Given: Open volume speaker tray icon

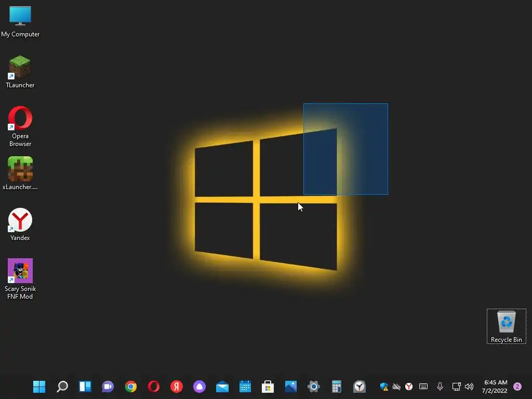Looking at the screenshot, I should click(469, 387).
